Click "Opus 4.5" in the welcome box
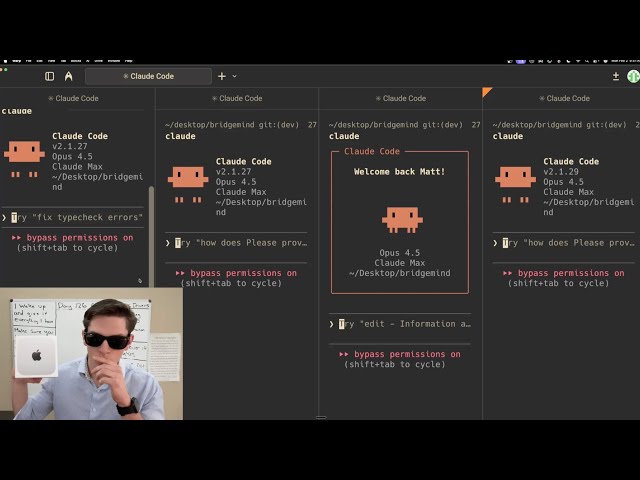This screenshot has width=640, height=480. tap(400, 253)
